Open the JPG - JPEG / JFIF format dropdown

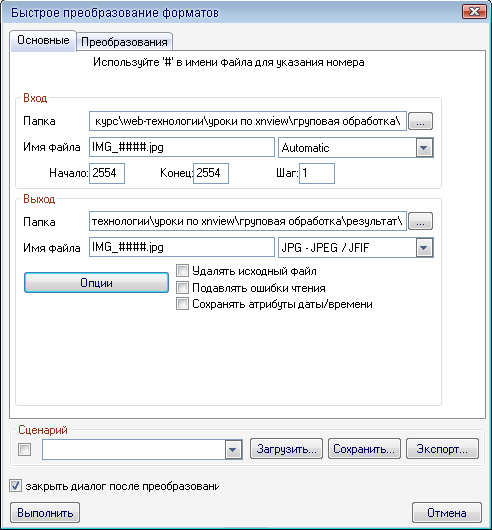[424, 248]
